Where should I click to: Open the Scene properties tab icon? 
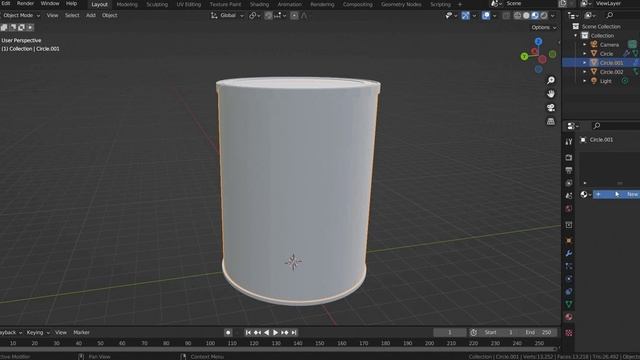[569, 196]
